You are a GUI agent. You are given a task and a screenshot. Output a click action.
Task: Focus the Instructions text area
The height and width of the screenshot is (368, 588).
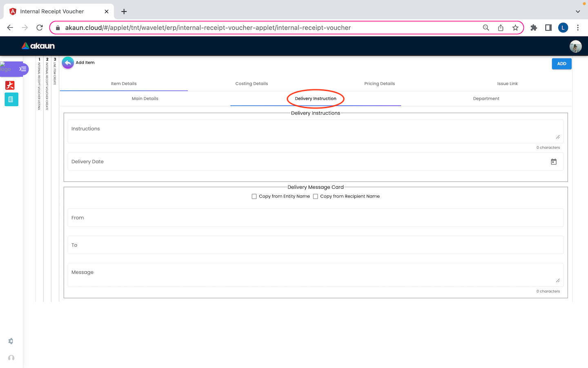pos(314,131)
